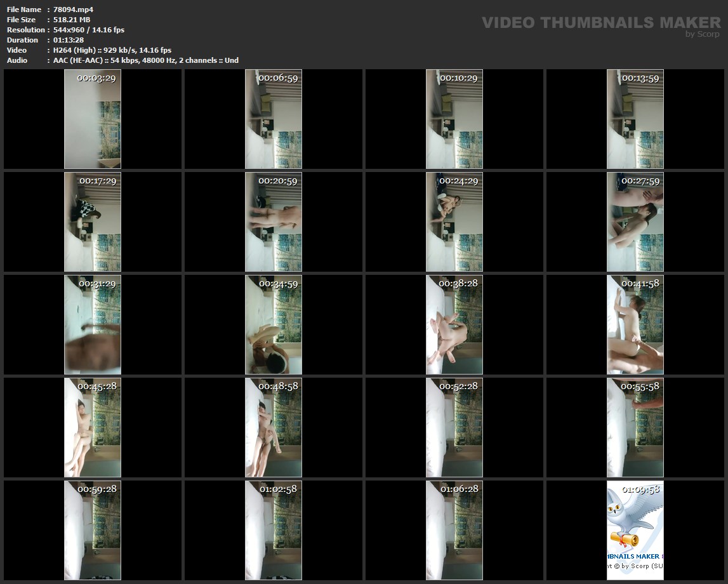The width and height of the screenshot is (728, 584).
Task: Open the 01:02:58 thumbnail
Action: point(274,530)
